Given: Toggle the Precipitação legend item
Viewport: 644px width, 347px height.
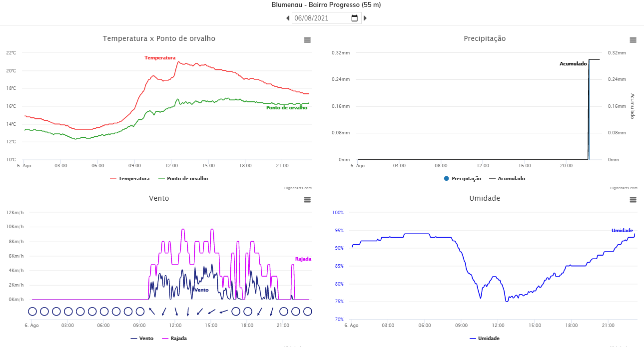Looking at the screenshot, I should pyautogui.click(x=462, y=178).
